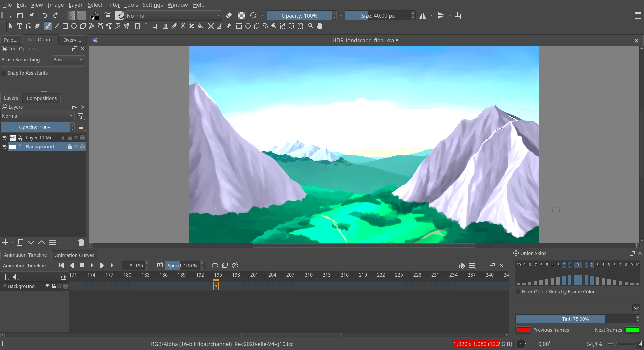The width and height of the screenshot is (644, 350).
Task: Open the layer blending mode dropdown
Action: point(37,116)
